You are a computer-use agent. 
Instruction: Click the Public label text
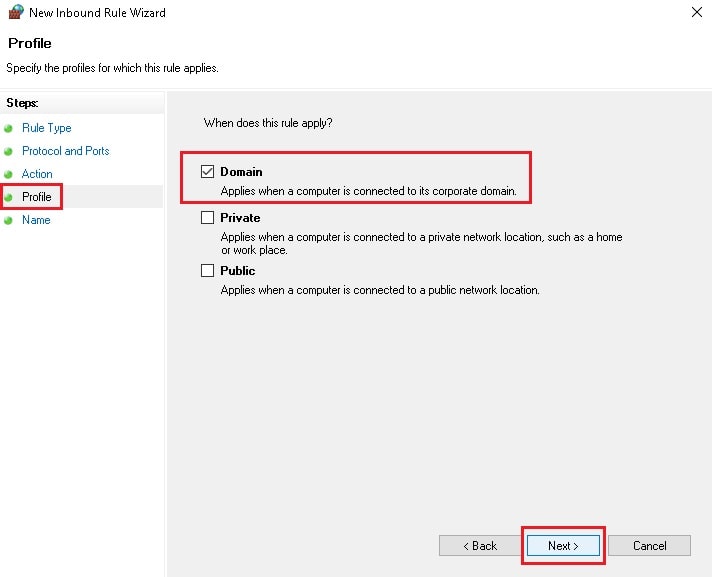pos(237,271)
